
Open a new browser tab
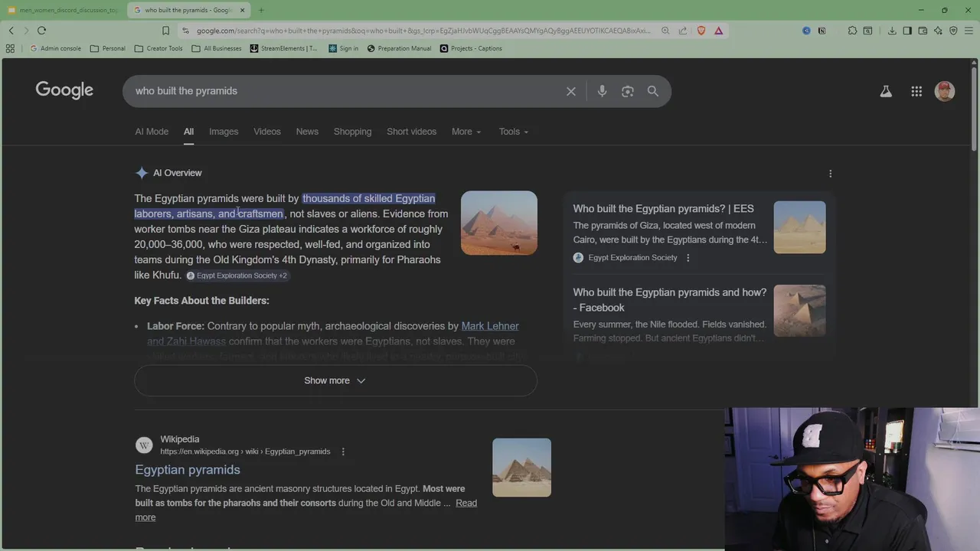coord(261,10)
